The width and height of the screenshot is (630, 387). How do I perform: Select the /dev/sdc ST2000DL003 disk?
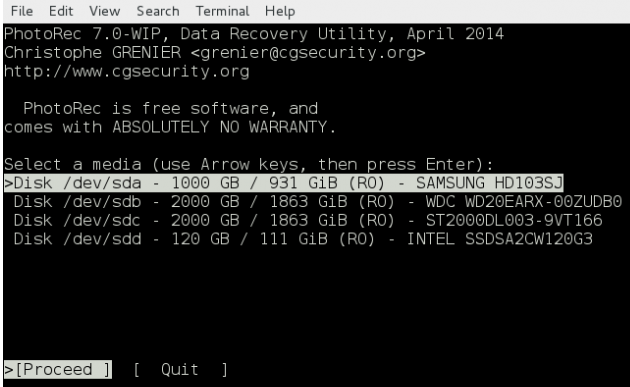[x=308, y=220]
